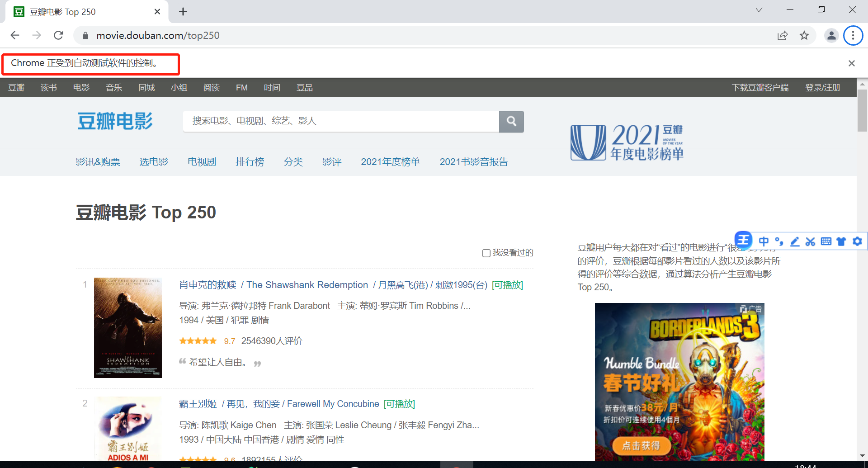Viewport: 868px width, 468px height.
Task: Click the scrollbar down arrow
Action: pos(862,456)
